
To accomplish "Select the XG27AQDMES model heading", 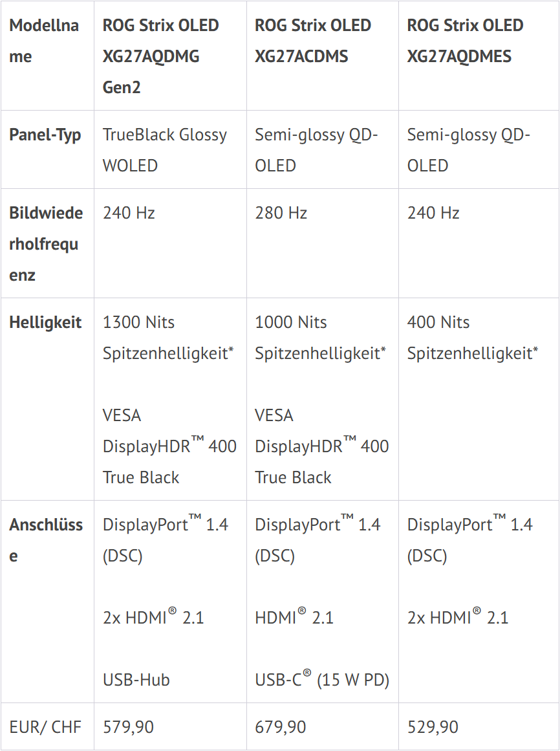I will (x=465, y=41).
